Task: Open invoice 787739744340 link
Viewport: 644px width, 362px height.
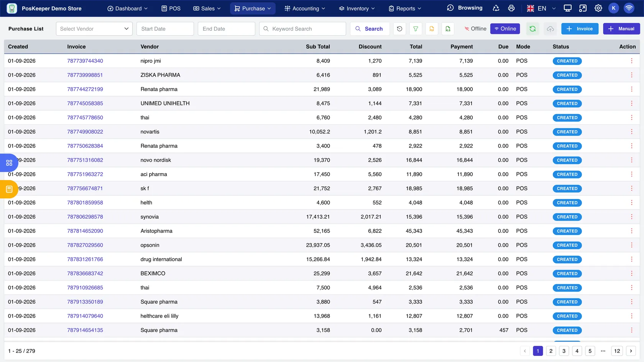Action: point(85,61)
